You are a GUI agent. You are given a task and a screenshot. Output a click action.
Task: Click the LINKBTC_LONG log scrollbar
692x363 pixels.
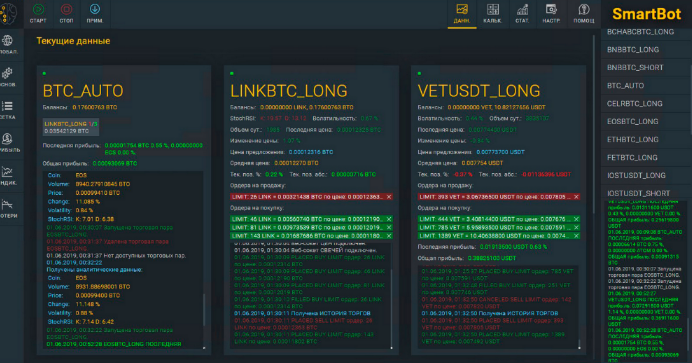coord(391,309)
